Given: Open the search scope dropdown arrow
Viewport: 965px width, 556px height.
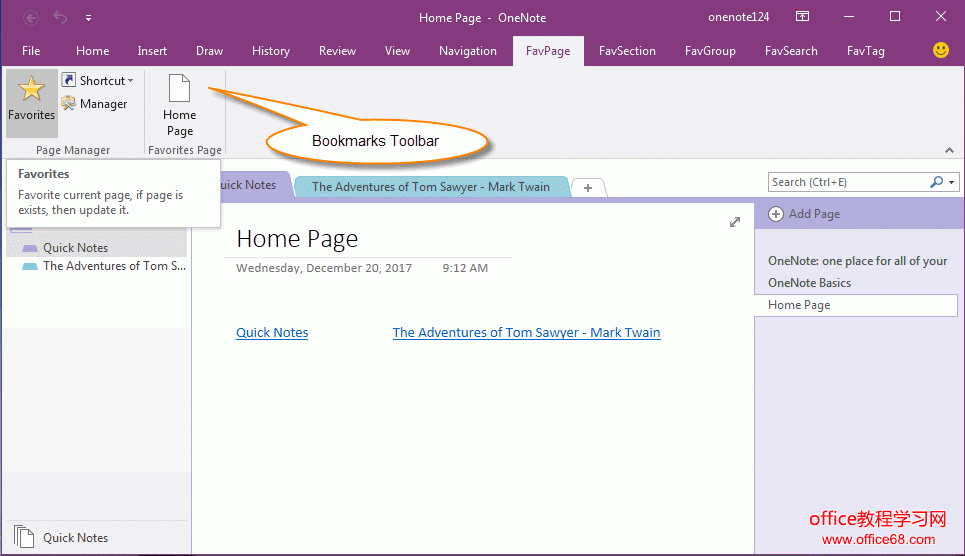Looking at the screenshot, I should pos(951,182).
